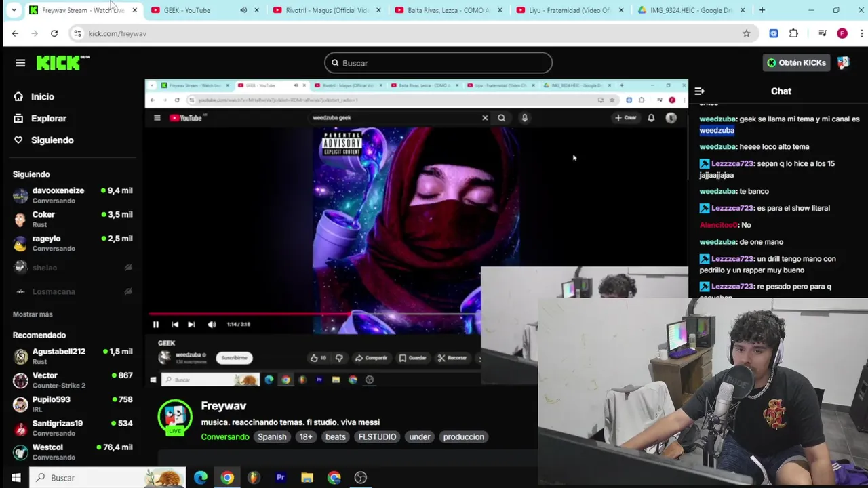Skip to next video in stream
The height and width of the screenshot is (488, 868).
tap(191, 325)
